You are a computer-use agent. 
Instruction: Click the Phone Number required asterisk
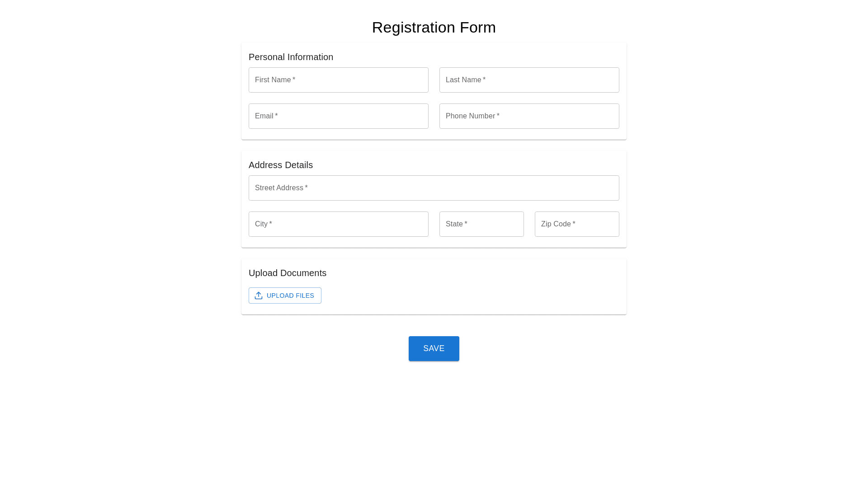498,116
